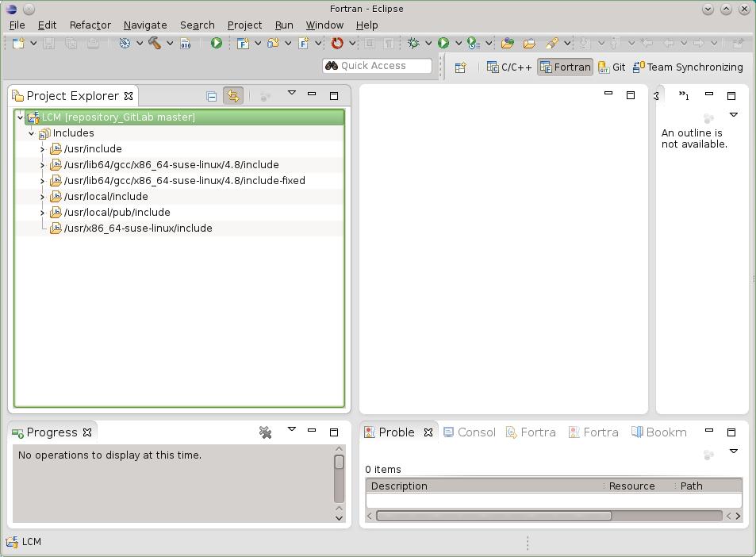Click the hammer Build icon
Image resolution: width=756 pixels, height=557 pixels.
click(154, 44)
